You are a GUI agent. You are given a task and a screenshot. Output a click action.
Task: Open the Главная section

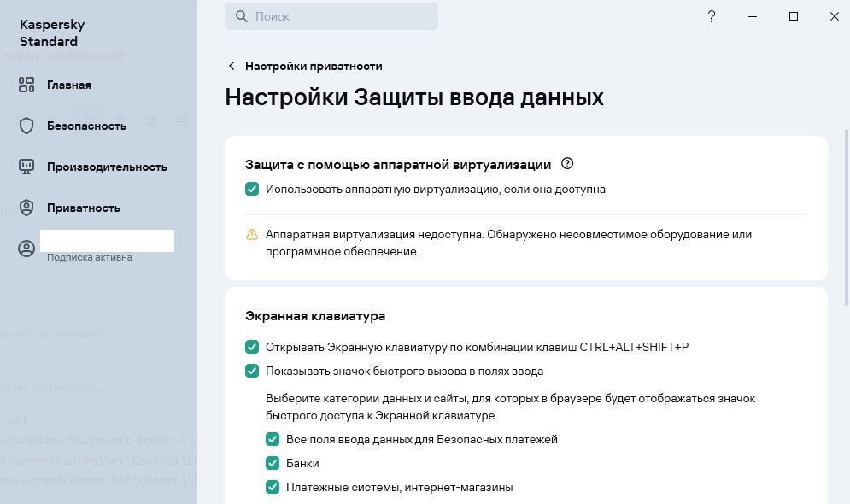tap(69, 85)
